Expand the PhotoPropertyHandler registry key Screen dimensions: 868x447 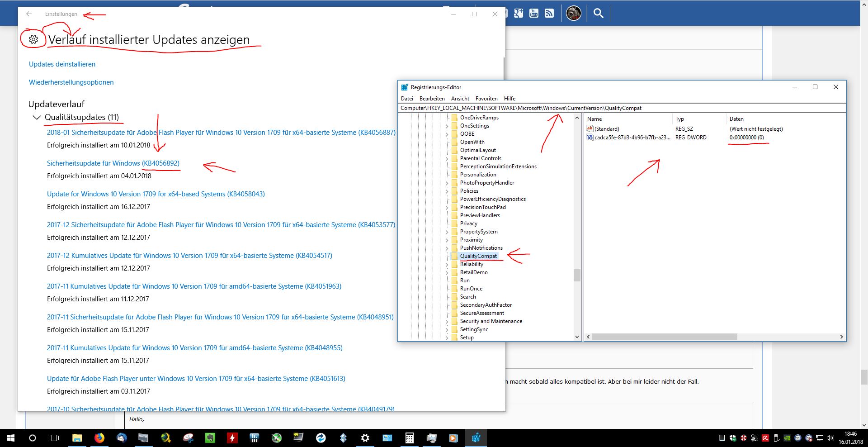point(447,183)
